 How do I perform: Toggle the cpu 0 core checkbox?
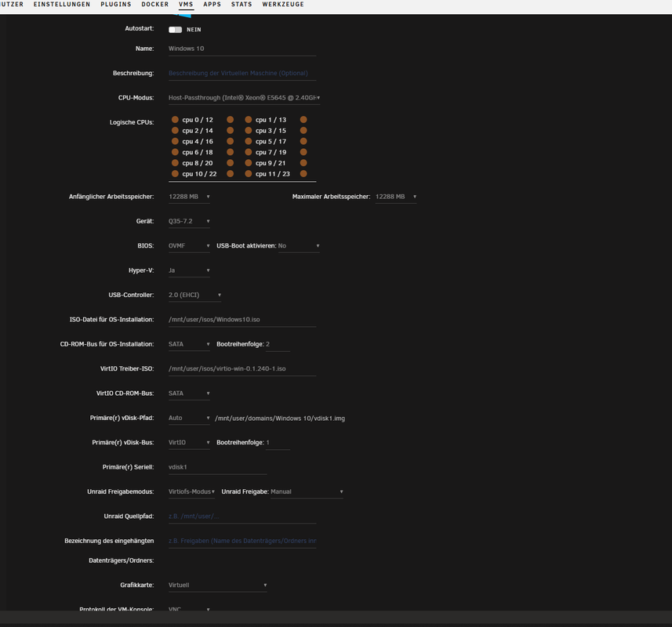pos(175,119)
